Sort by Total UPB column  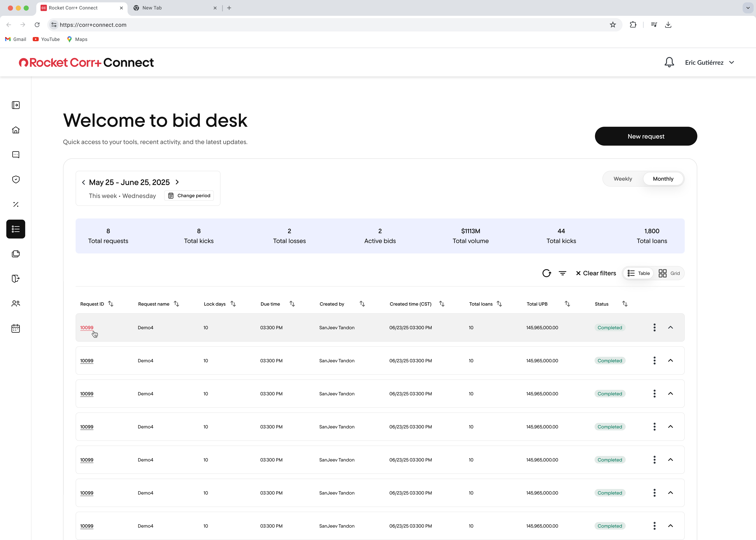(567, 304)
